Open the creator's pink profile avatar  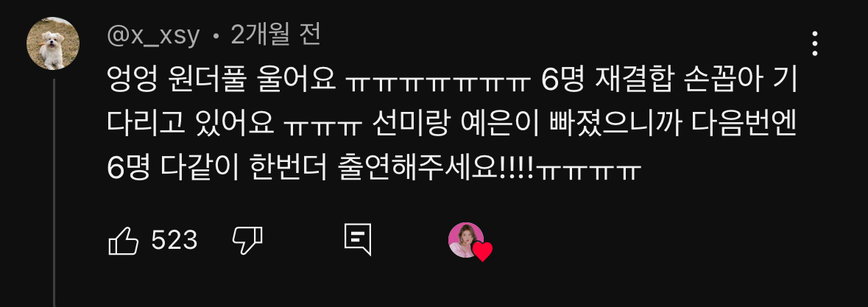[x=465, y=239]
